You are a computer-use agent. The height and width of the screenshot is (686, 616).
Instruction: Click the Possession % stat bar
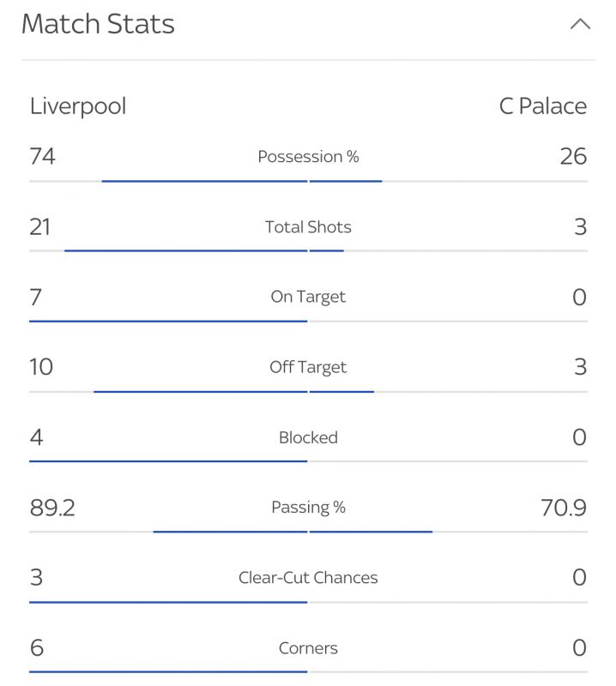308,181
